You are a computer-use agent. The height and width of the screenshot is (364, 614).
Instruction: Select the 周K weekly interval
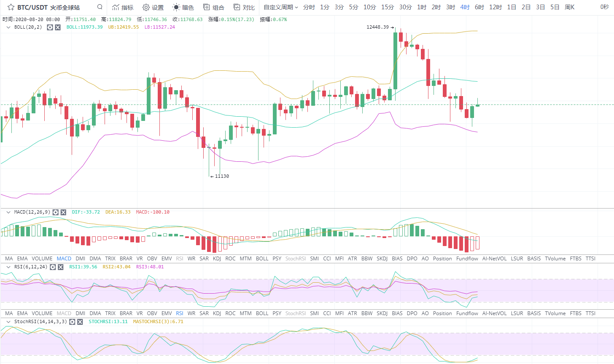[x=569, y=7]
